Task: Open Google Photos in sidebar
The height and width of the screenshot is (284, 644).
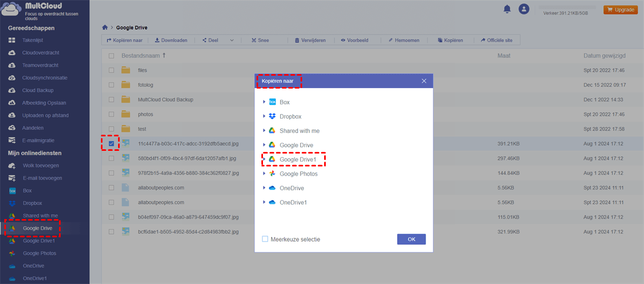Action: [x=39, y=253]
